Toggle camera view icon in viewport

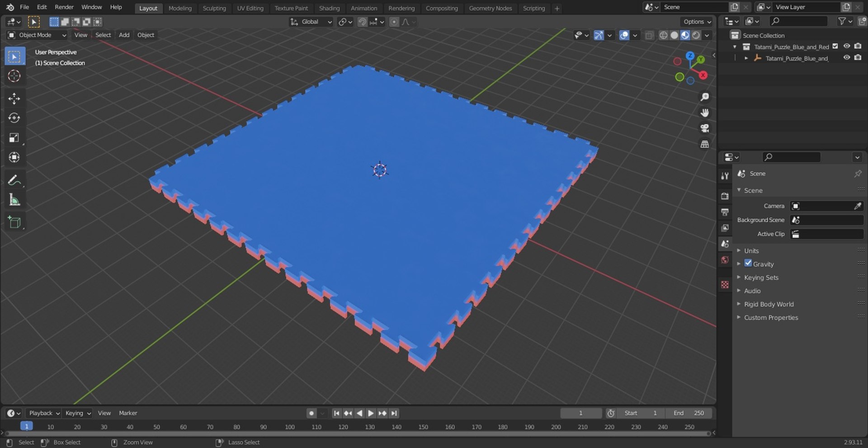pos(704,128)
